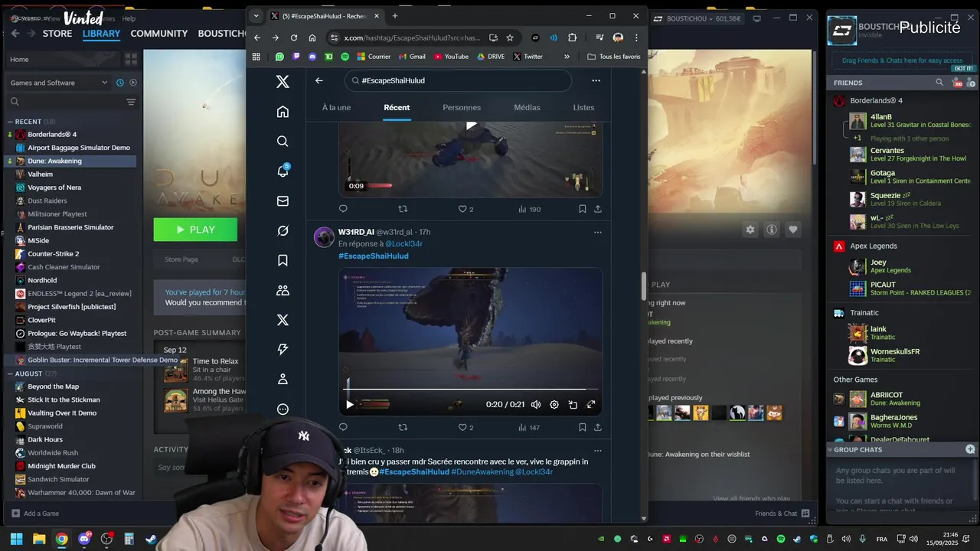980x551 pixels.
Task: Reply to the W31RD_AI post
Action: [x=343, y=427]
